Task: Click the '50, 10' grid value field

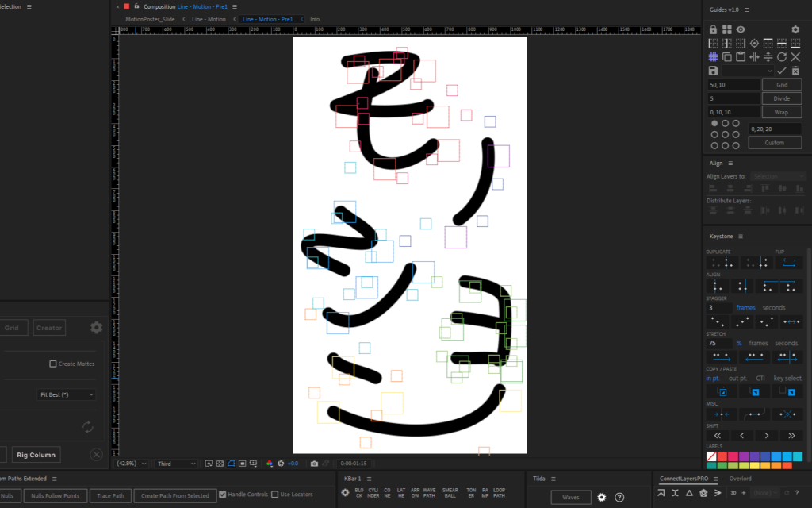Action: tap(733, 84)
